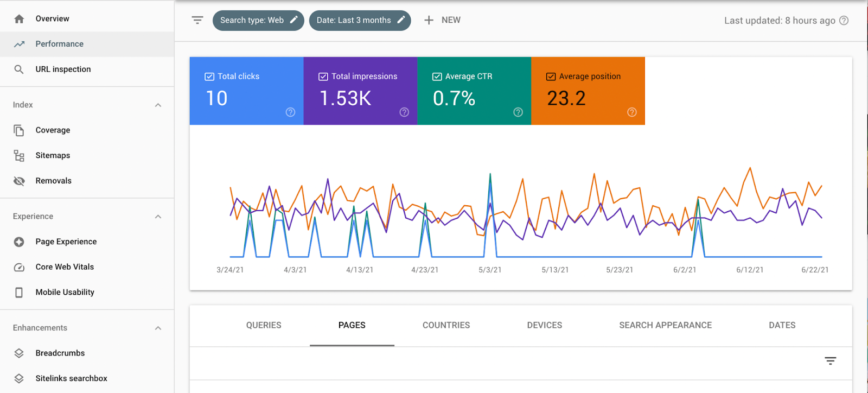Open the Date: Last 3 months chip
The width and height of the screenshot is (868, 393).
tap(360, 20)
